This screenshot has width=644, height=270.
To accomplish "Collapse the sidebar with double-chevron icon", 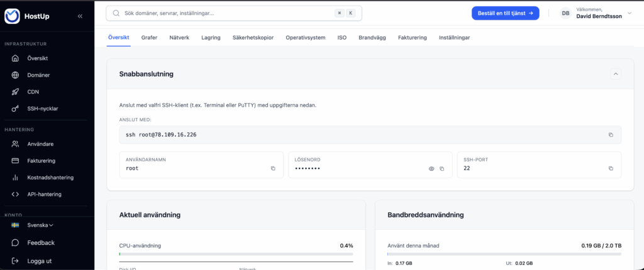I will [x=80, y=16].
